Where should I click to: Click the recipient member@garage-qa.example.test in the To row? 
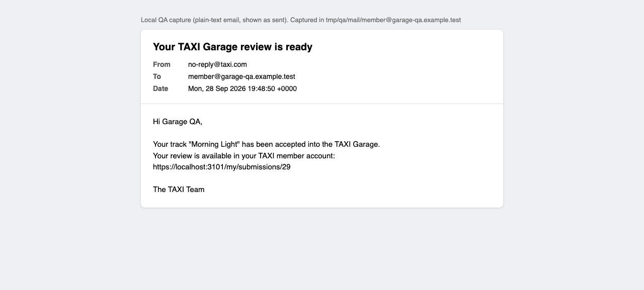(x=242, y=76)
